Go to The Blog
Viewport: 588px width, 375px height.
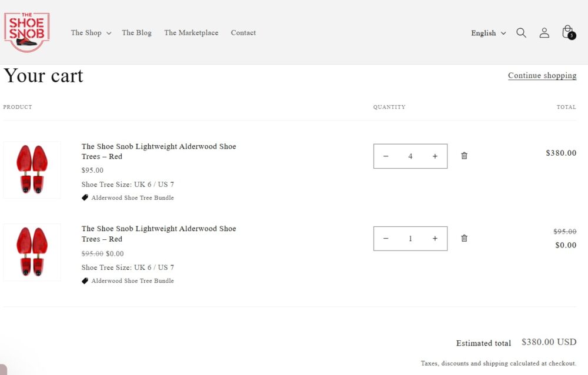pyautogui.click(x=136, y=33)
